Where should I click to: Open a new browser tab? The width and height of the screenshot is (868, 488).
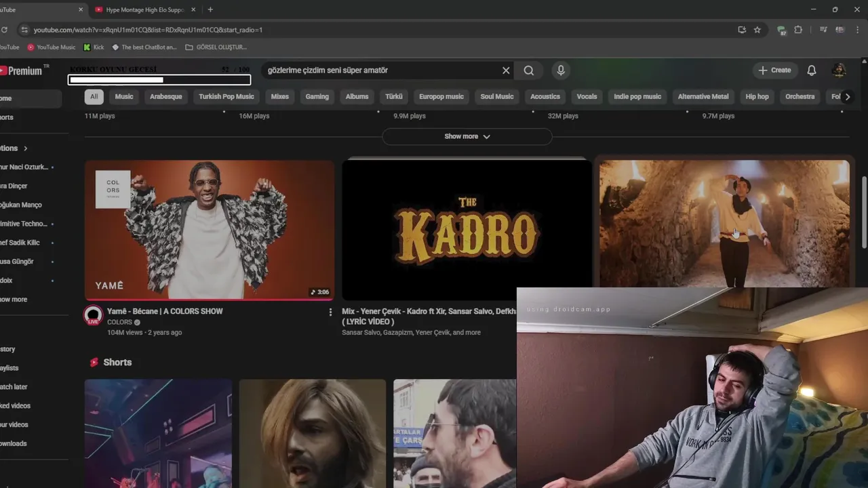coord(210,9)
